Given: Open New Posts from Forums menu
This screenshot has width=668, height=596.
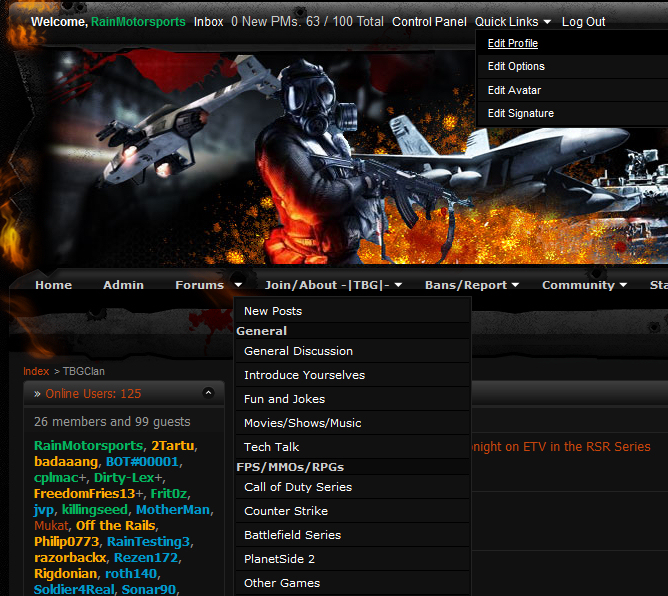Looking at the screenshot, I should pyautogui.click(x=353, y=311).
